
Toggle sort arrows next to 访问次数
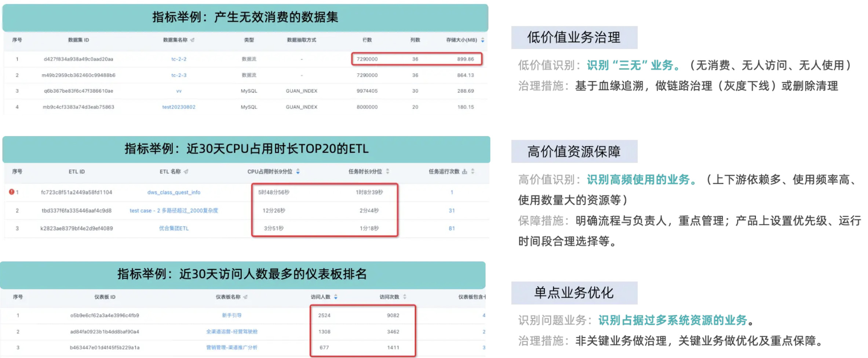point(405,297)
